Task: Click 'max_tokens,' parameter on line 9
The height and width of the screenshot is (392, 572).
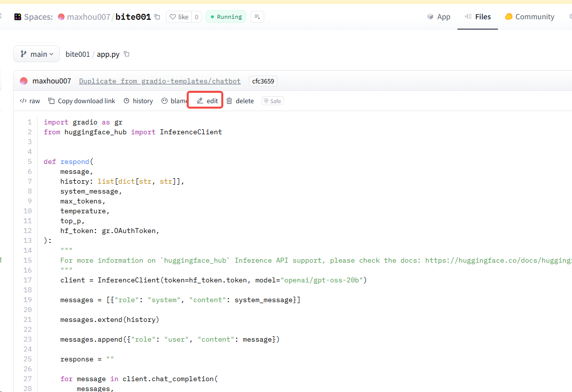Action: pyautogui.click(x=83, y=201)
